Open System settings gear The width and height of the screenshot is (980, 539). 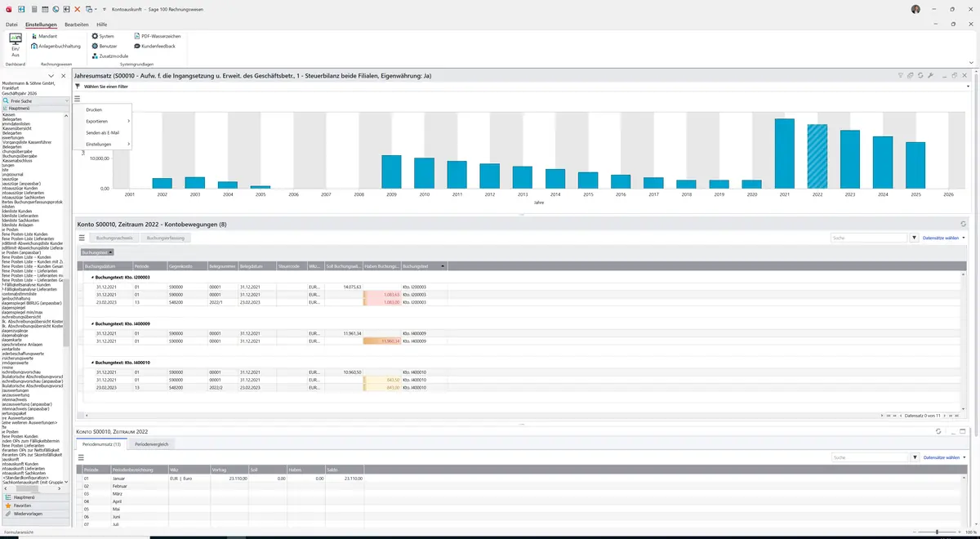pos(103,36)
